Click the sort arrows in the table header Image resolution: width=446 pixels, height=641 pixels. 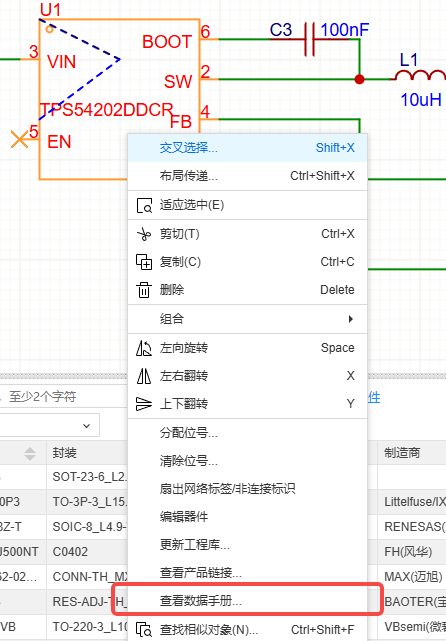(x=30, y=454)
